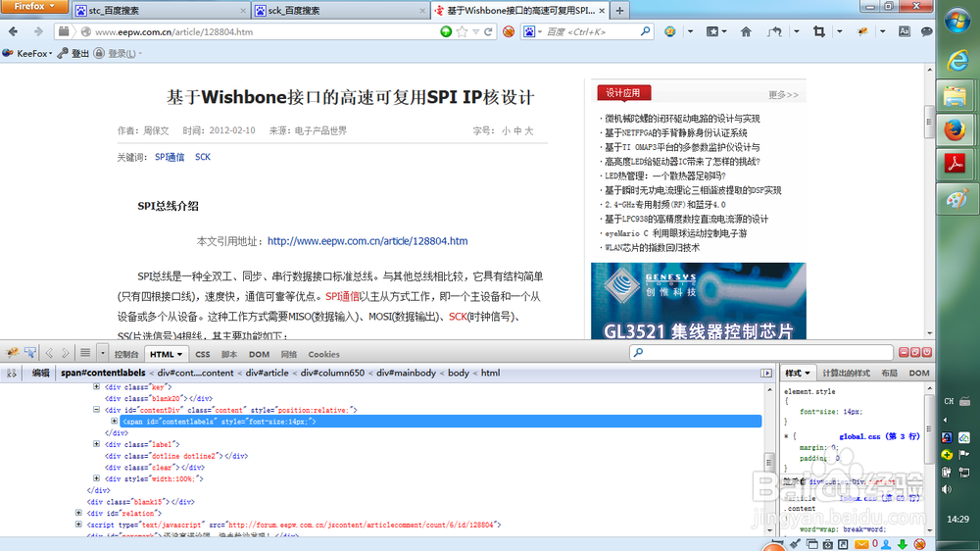Click the Firebug bug icon in panel toolbar
The width and height of the screenshot is (980, 551).
(x=12, y=353)
